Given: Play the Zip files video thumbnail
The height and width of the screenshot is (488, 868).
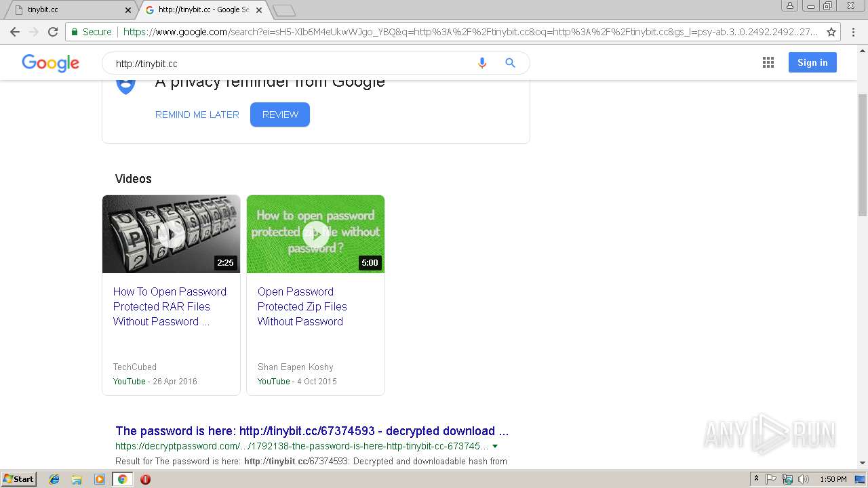Looking at the screenshot, I should click(315, 234).
